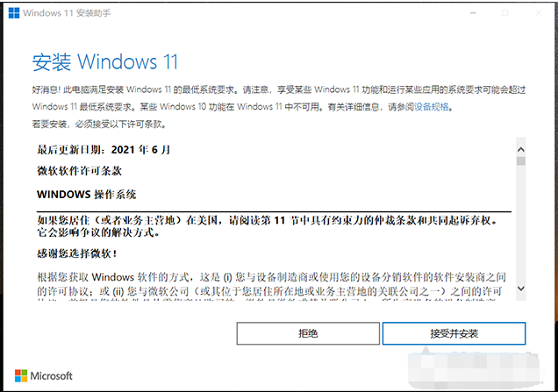Click the 接受并安装 button
Viewport: 558px width, 392px height.
(454, 333)
